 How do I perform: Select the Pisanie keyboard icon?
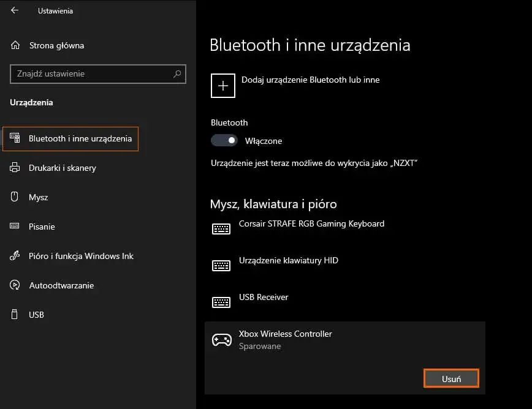click(15, 226)
